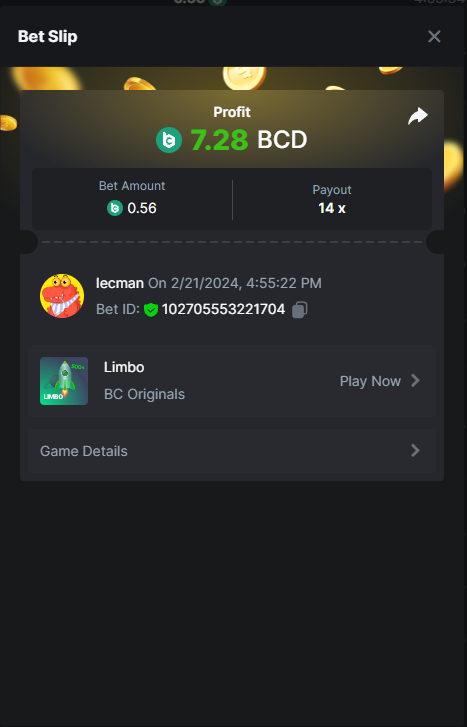Click the chevron next to Play Now
The height and width of the screenshot is (727, 467).
(416, 381)
